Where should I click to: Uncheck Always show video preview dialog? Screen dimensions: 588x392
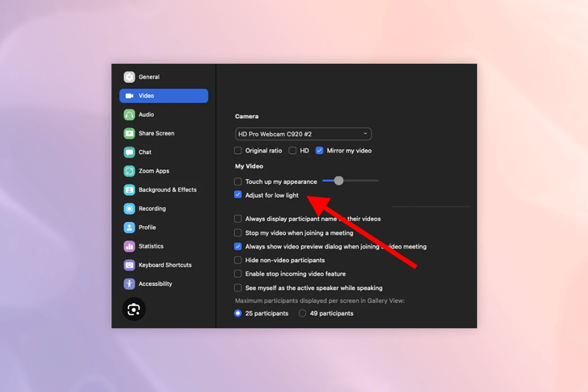(x=238, y=246)
